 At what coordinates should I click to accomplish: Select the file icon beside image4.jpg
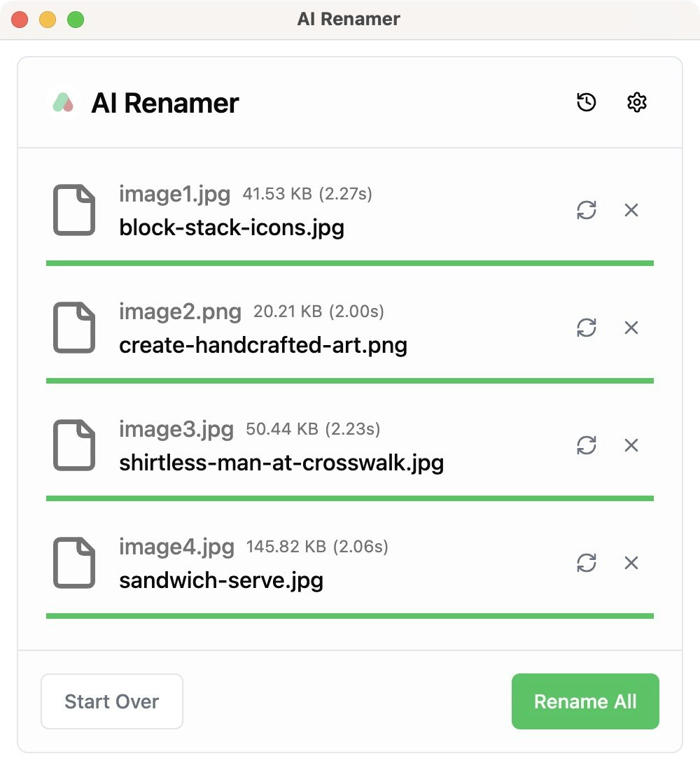[x=73, y=563]
